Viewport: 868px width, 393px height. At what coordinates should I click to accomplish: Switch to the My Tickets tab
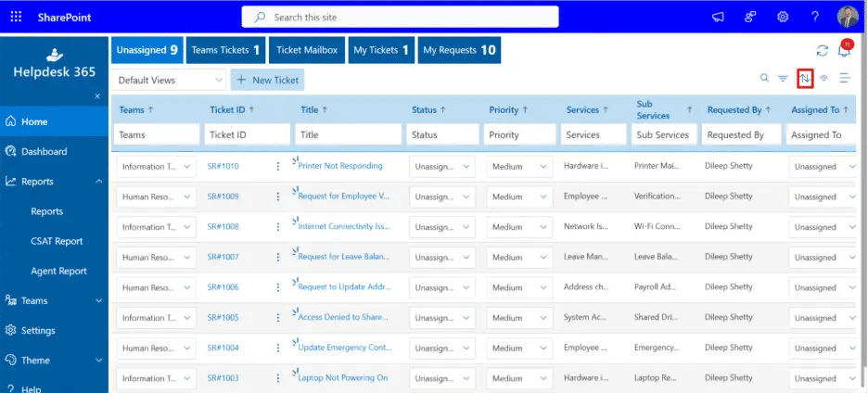tap(381, 50)
